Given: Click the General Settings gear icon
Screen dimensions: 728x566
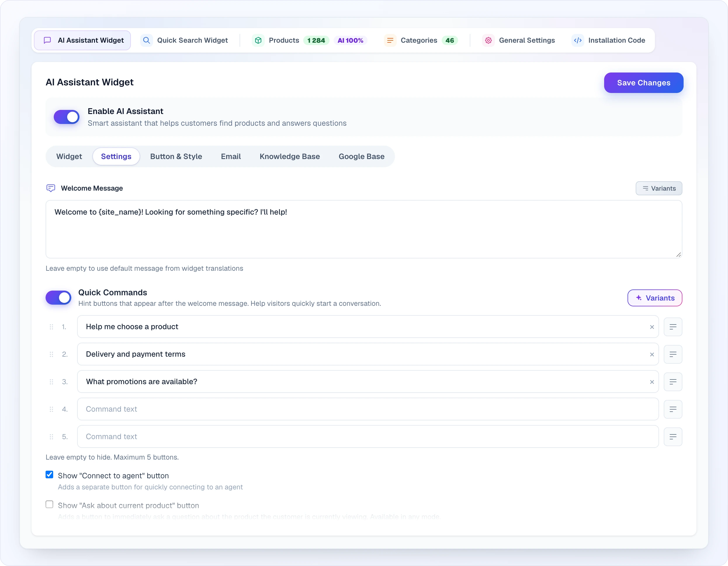Looking at the screenshot, I should click(488, 40).
